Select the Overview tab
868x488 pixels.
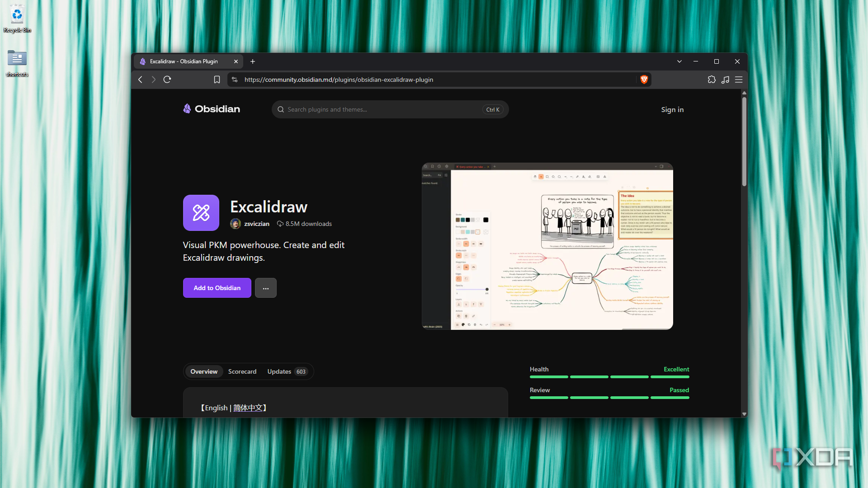point(204,371)
